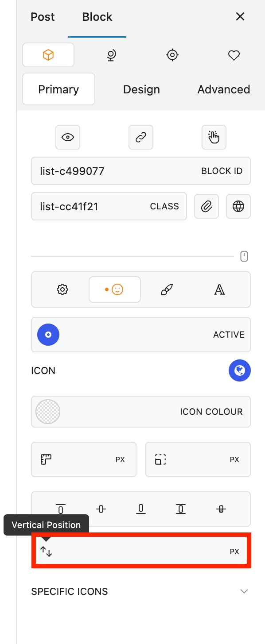Open the crosshair target icon tab
Screen dimensions: 265x644
[172, 55]
